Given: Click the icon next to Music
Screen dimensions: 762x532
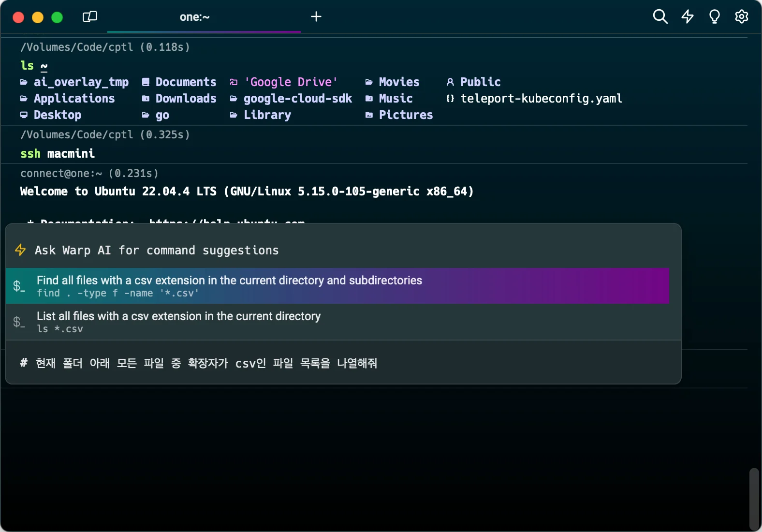Looking at the screenshot, I should pyautogui.click(x=369, y=99).
